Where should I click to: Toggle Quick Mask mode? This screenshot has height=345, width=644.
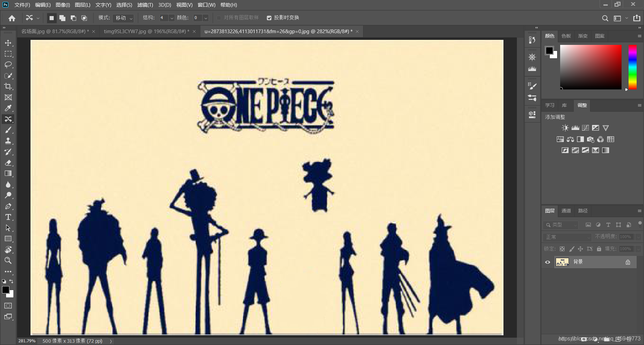8,305
